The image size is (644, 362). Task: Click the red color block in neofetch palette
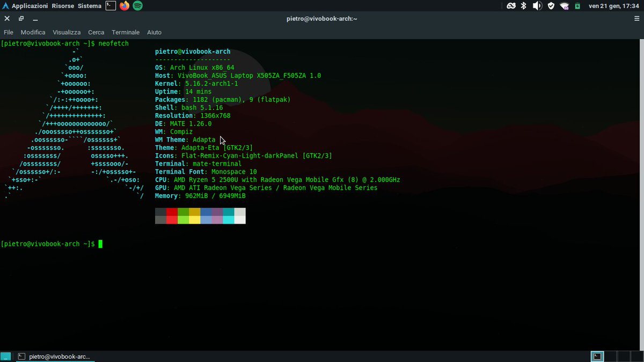point(172,212)
